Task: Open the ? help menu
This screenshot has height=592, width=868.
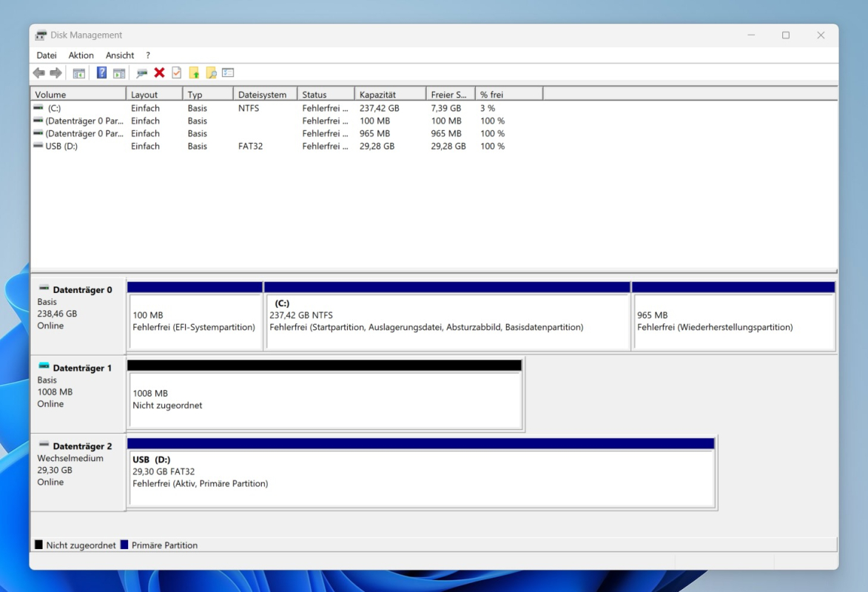Action: point(148,55)
